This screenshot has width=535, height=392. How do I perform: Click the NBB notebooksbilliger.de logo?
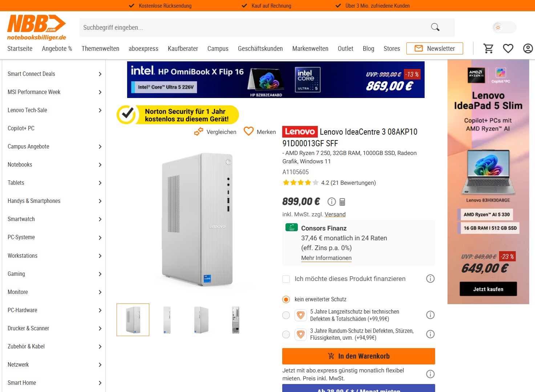click(37, 28)
